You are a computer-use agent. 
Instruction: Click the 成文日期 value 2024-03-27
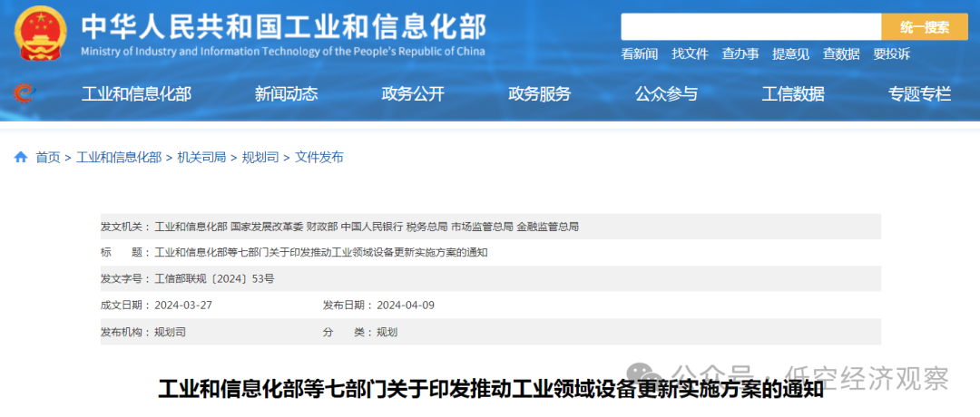tap(183, 305)
